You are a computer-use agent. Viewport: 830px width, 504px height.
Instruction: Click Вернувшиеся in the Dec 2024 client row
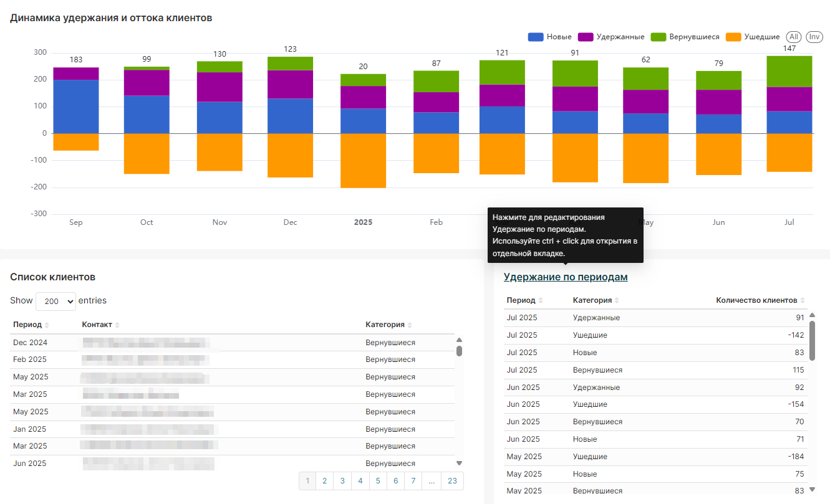[x=390, y=343]
